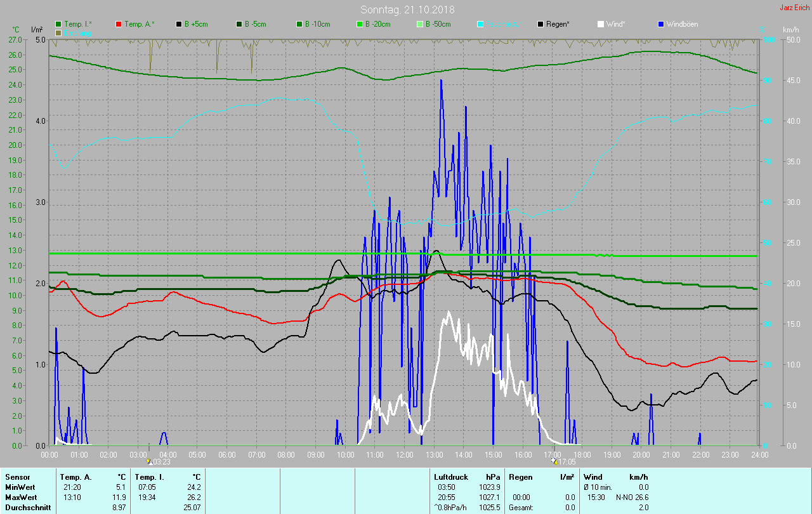Click the bright green B -20cm swatch

(x=360, y=24)
